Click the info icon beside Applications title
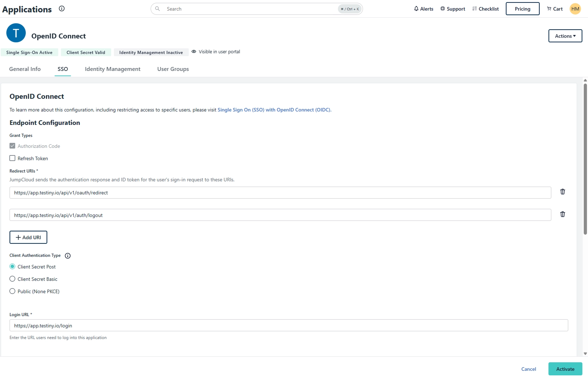The height and width of the screenshot is (381, 588). point(62,9)
